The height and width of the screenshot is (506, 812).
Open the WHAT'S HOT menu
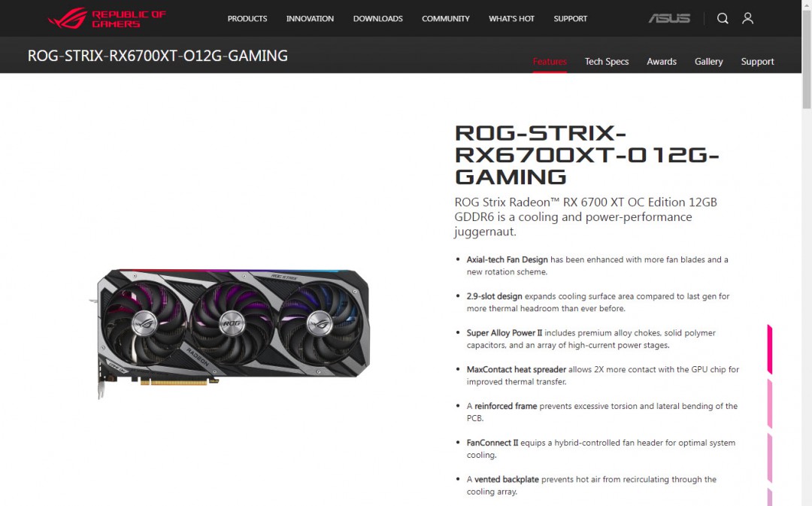(511, 19)
